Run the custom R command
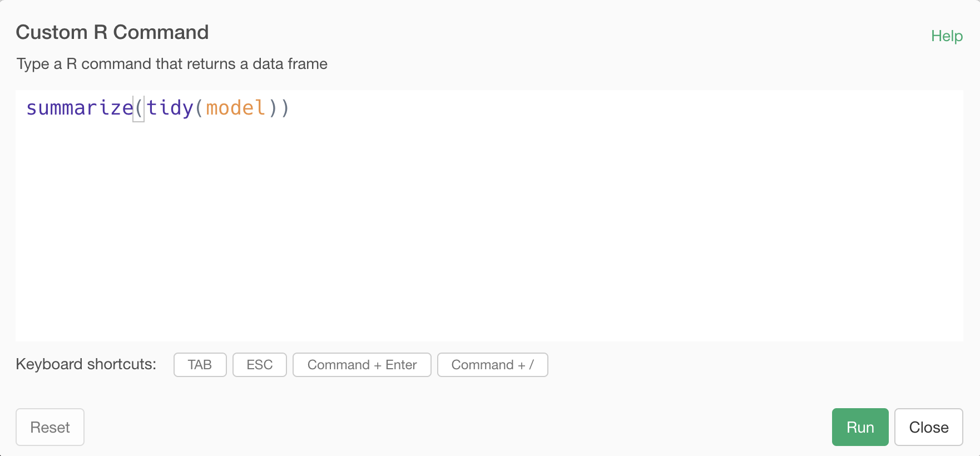The image size is (980, 456). (860, 427)
